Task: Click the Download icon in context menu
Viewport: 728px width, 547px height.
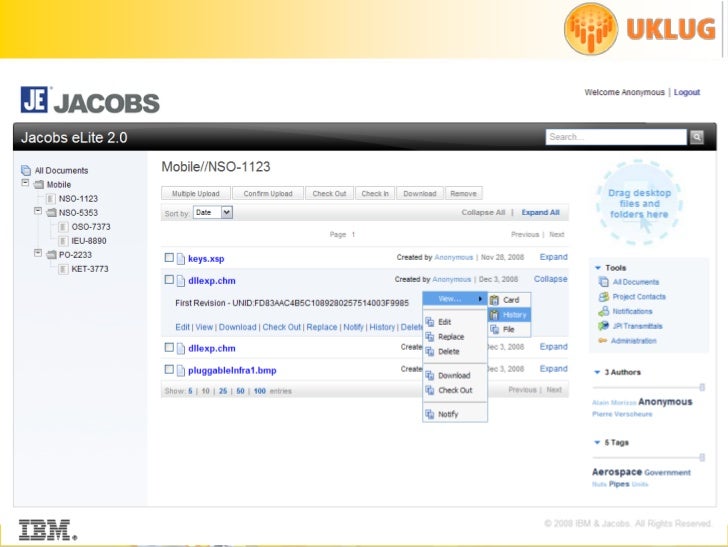Action: pyautogui.click(x=430, y=375)
